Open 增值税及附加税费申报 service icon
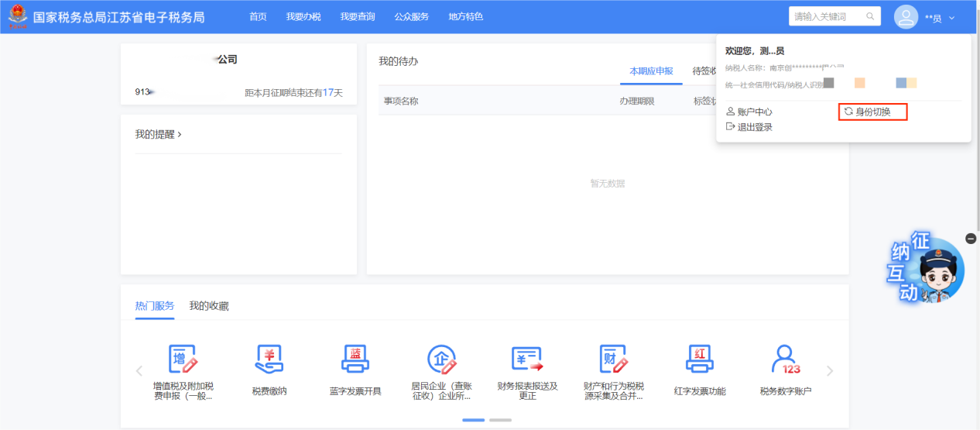 pyautogui.click(x=183, y=359)
